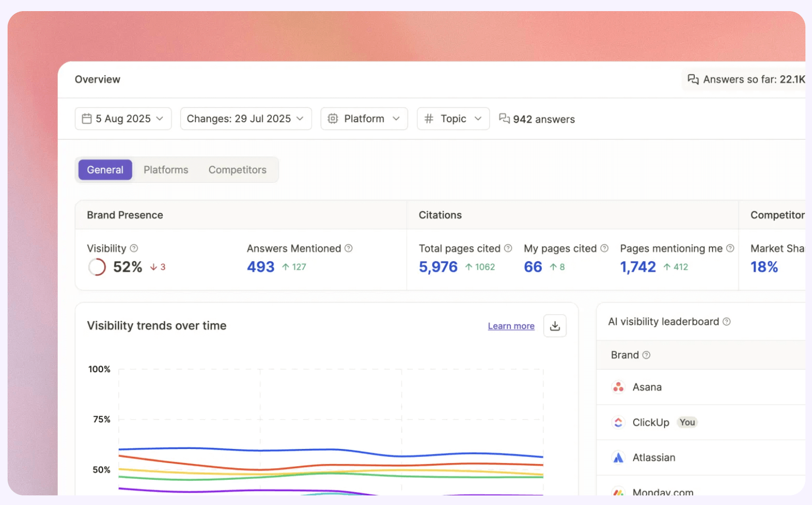
Task: Click the My pages cited info icon
Action: [x=604, y=248]
